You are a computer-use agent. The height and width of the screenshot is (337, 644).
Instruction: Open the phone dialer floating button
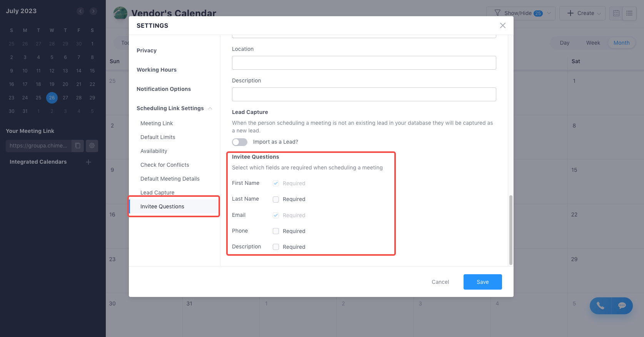click(x=601, y=306)
